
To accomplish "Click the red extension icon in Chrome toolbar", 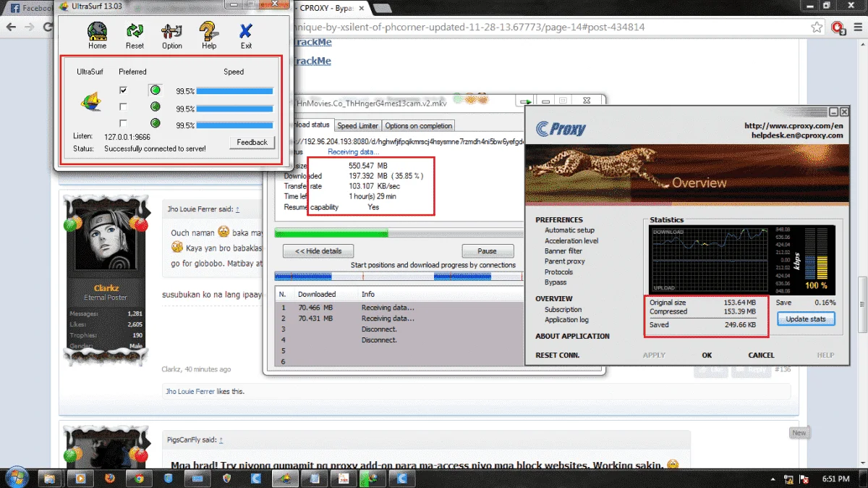I will [838, 28].
